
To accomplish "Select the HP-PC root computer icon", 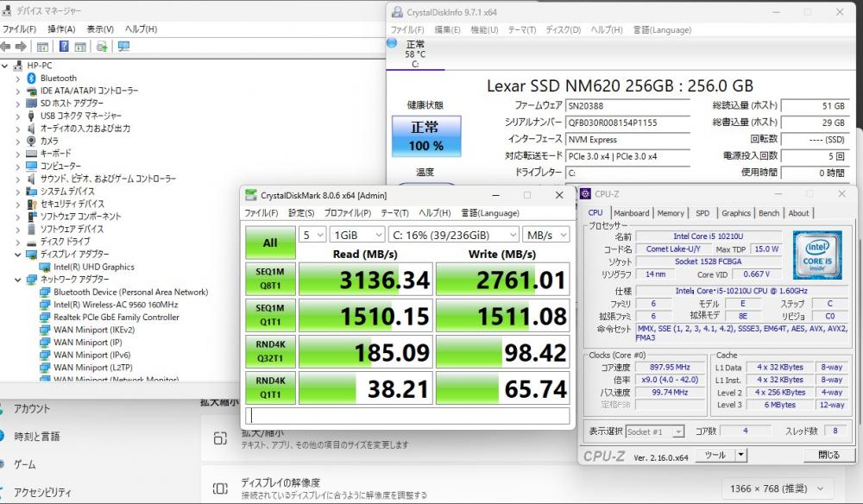I will click(x=18, y=66).
